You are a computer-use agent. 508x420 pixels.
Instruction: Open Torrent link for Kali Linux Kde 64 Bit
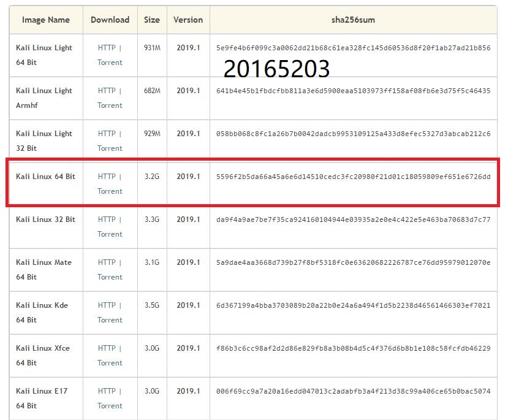(x=110, y=320)
